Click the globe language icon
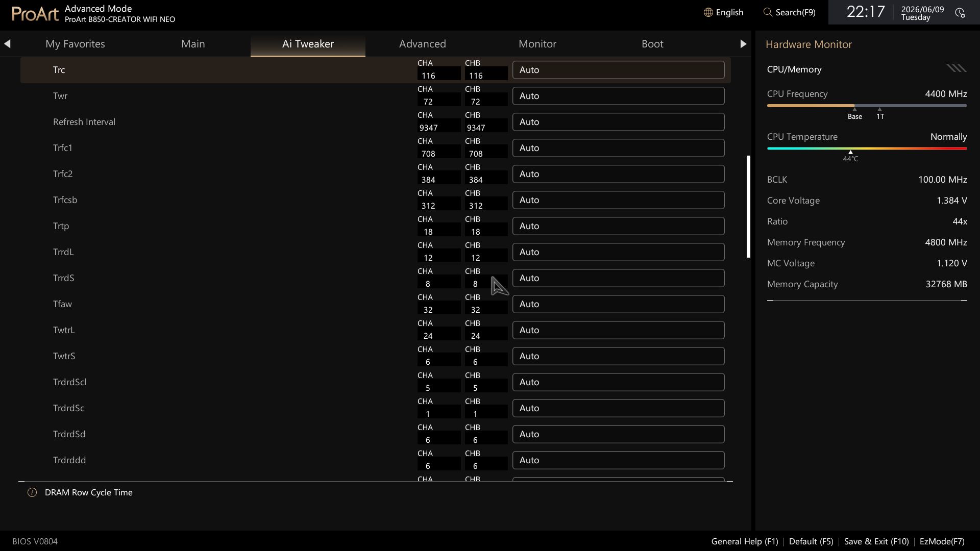This screenshot has width=980, height=551. click(708, 12)
